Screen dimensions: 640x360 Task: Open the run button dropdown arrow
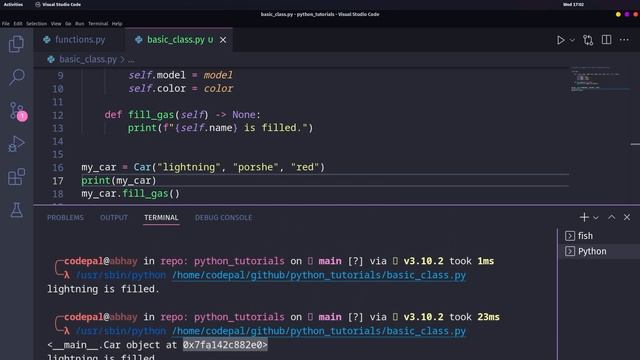point(572,40)
